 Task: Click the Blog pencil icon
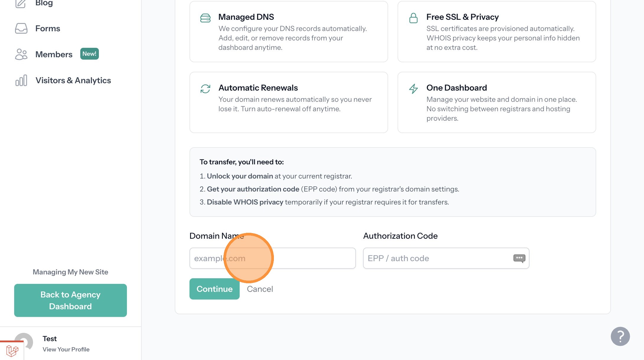pos(20,4)
